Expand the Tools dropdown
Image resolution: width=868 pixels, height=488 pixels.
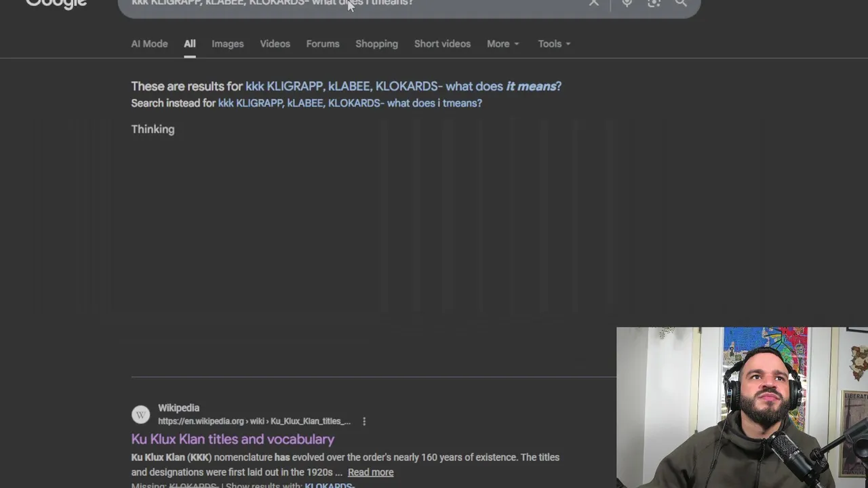[554, 44]
